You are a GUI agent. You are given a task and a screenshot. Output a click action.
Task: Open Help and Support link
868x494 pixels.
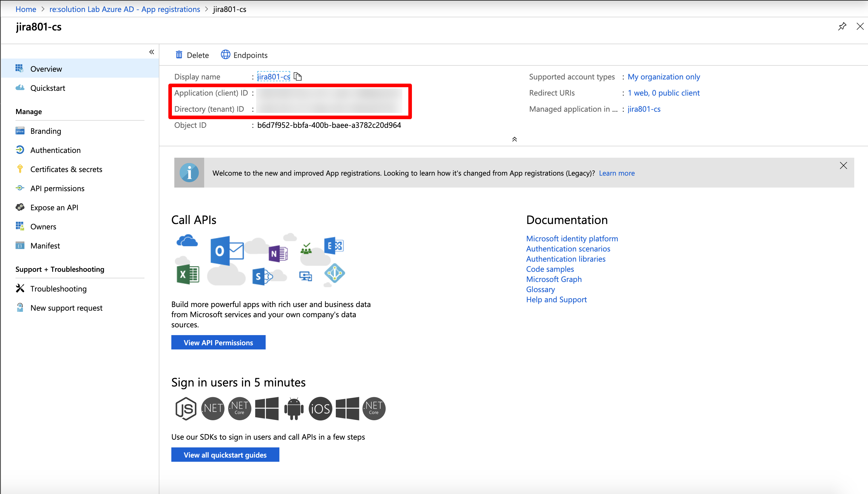[x=556, y=300]
